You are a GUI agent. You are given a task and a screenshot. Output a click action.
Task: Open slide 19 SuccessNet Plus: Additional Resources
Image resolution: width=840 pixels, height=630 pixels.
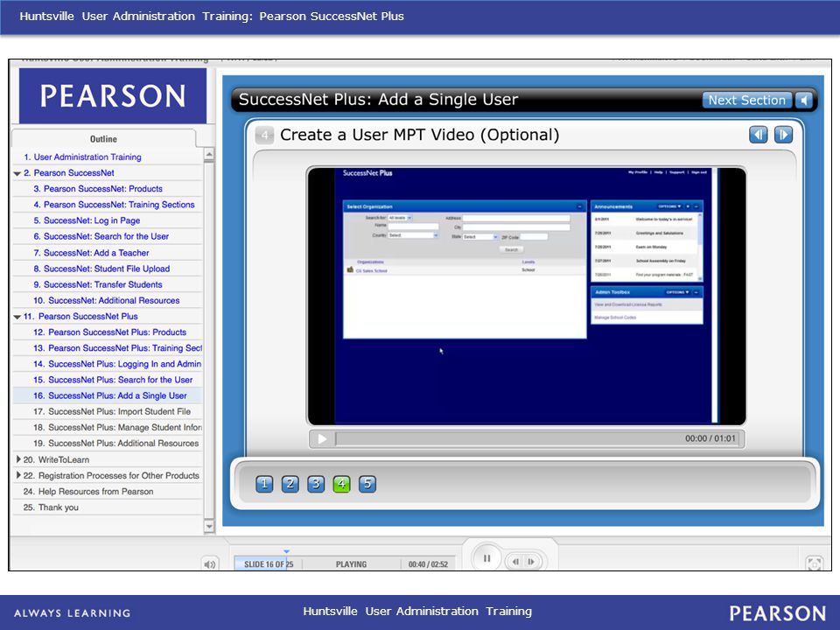point(115,444)
